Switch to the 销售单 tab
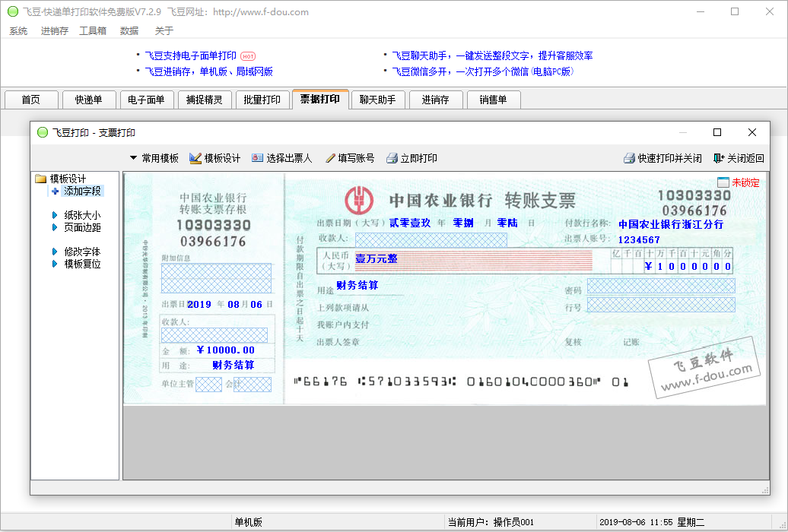 (494, 100)
